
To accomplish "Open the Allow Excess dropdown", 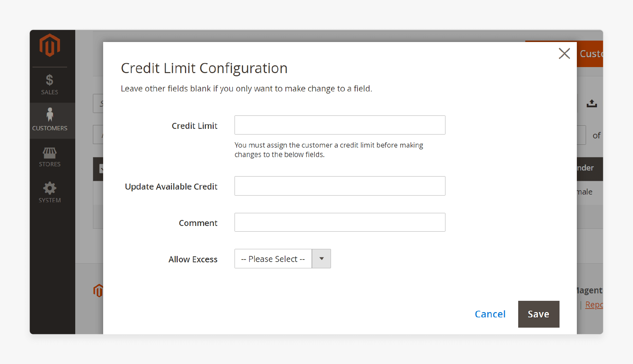I will click(x=283, y=259).
